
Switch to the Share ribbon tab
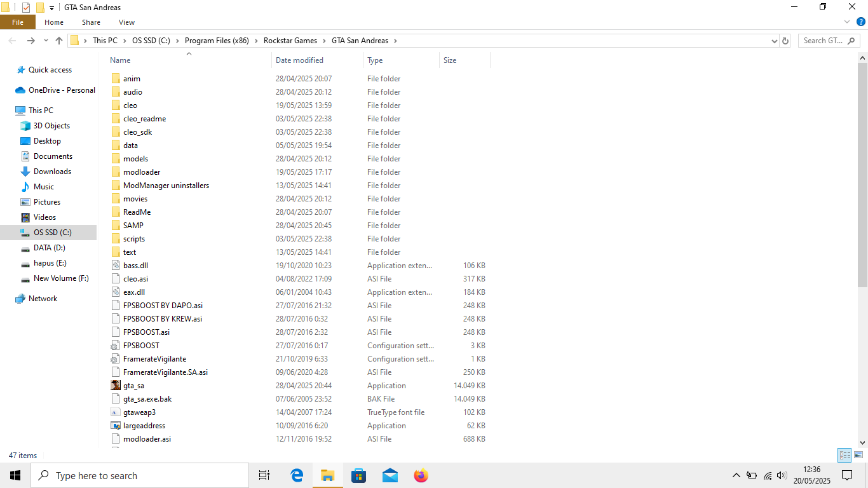pos(91,22)
